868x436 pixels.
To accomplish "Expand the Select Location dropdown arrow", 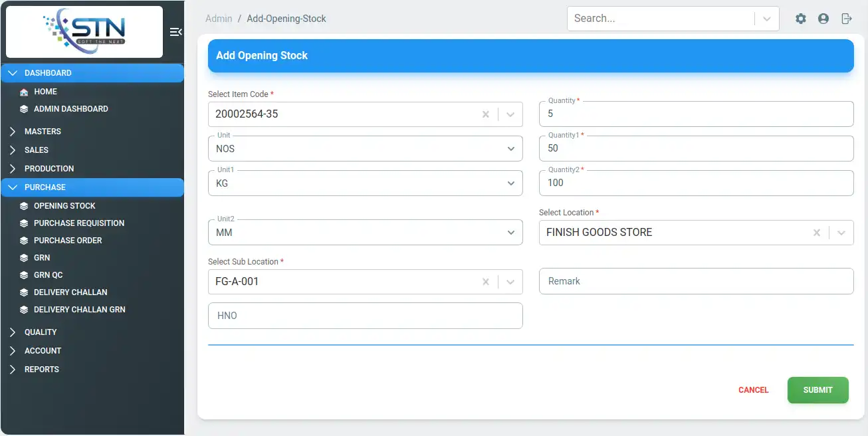I will tap(841, 233).
